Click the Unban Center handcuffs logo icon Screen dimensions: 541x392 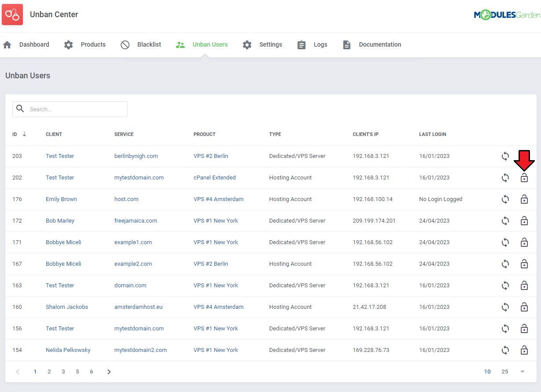coord(12,15)
